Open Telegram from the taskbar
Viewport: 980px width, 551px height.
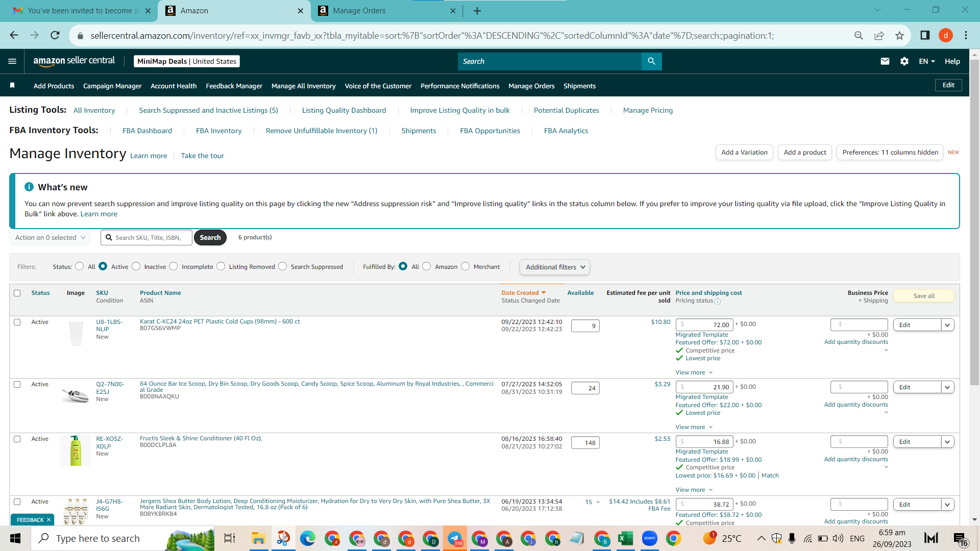click(455, 538)
